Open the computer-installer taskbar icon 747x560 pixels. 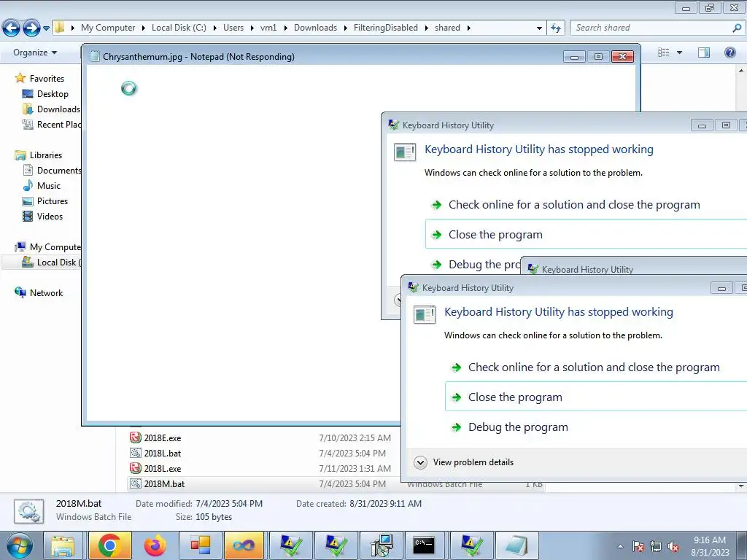click(382, 545)
